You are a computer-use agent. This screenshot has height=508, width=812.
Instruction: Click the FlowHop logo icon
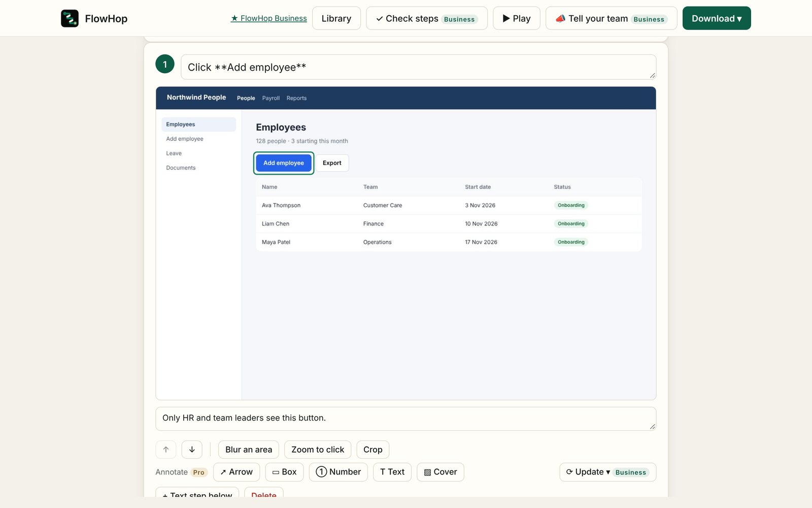[x=70, y=18]
